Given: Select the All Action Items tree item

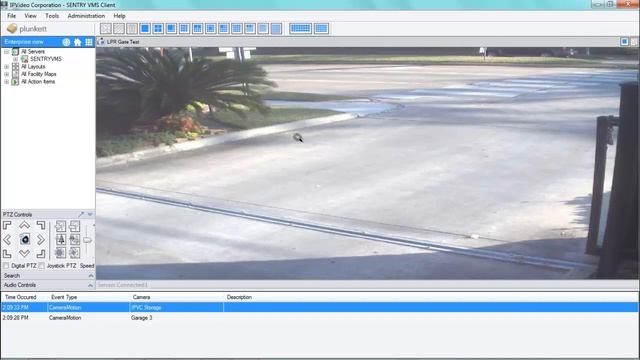Looking at the screenshot, I should click(x=38, y=82).
